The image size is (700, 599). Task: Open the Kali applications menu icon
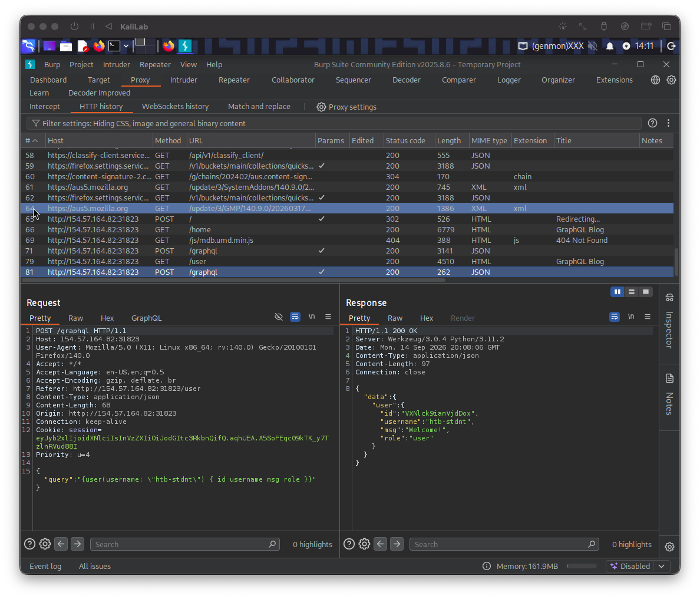pos(28,46)
